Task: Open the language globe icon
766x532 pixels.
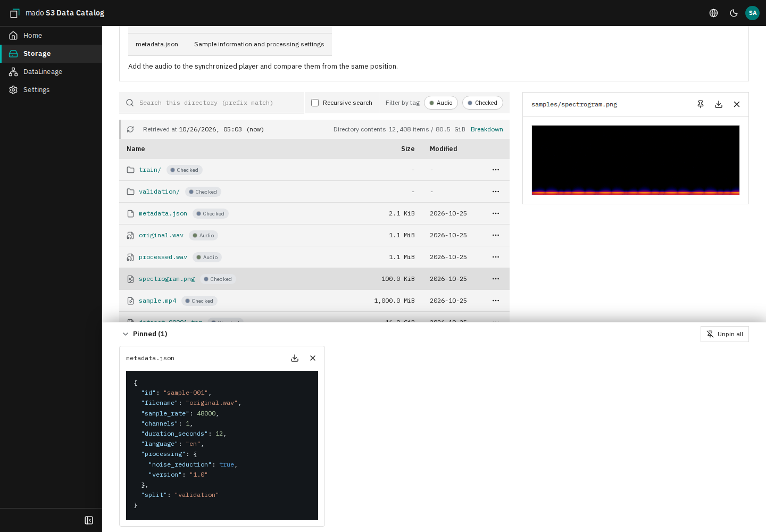Action: pos(714,13)
